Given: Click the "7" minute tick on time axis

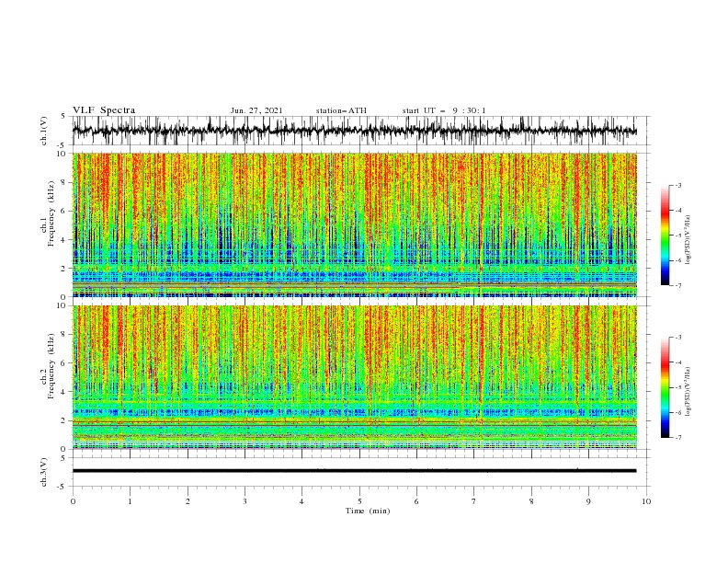Looking at the screenshot, I should point(474,501).
